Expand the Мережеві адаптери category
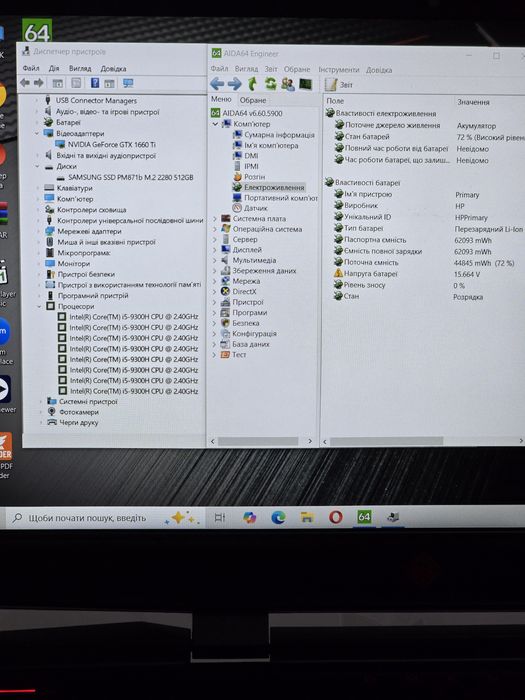The image size is (525, 700). 38,231
